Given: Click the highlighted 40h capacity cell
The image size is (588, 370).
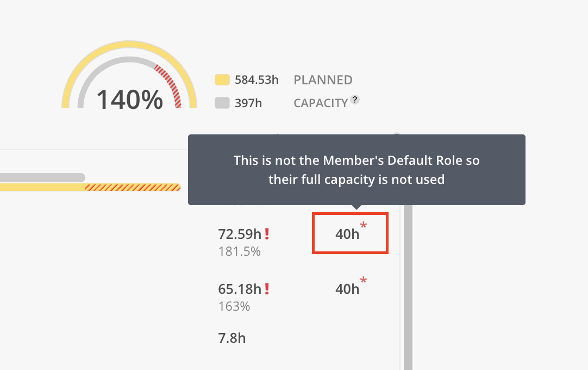Looking at the screenshot, I should (x=351, y=233).
